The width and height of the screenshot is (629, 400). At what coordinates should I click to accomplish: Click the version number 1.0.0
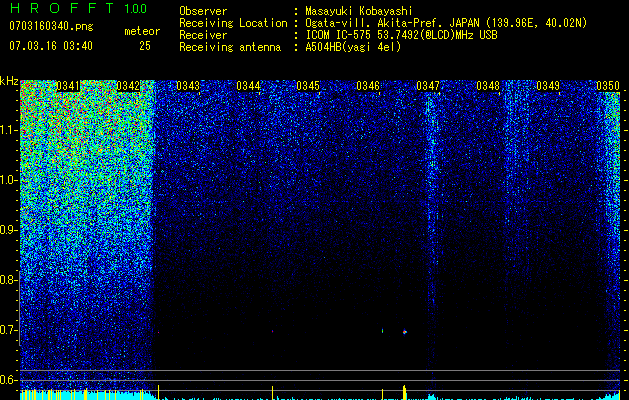click(135, 9)
